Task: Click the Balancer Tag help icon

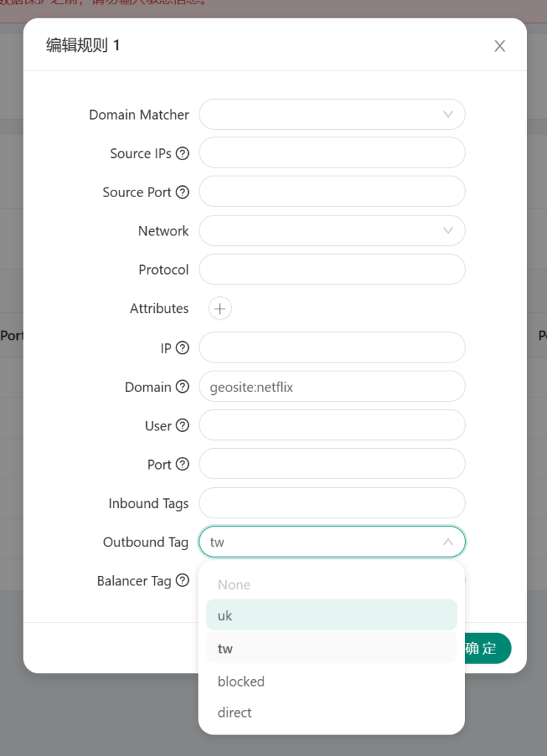Action: tap(182, 580)
